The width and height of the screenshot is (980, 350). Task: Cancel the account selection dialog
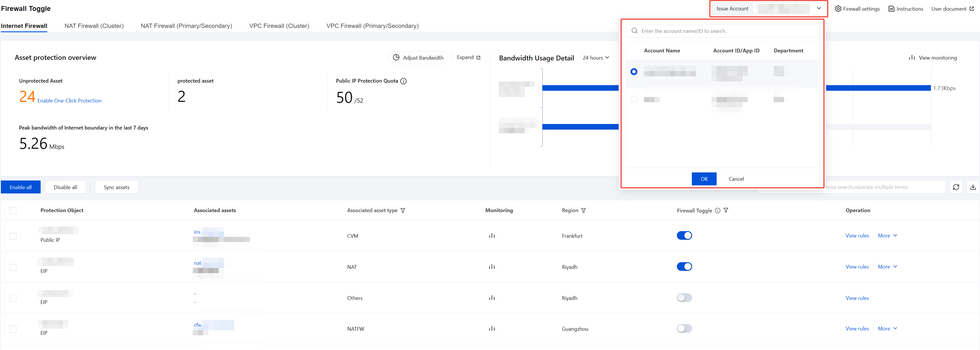click(736, 179)
